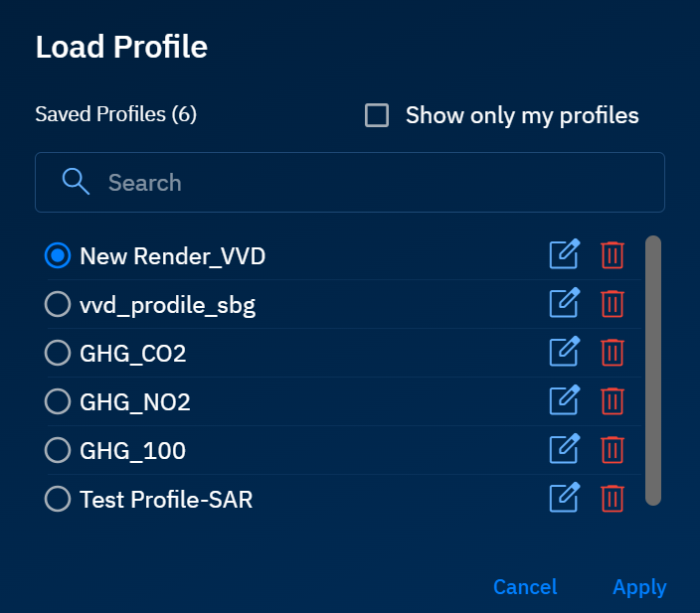Edit the Test Profile-SAR entry

click(564, 498)
